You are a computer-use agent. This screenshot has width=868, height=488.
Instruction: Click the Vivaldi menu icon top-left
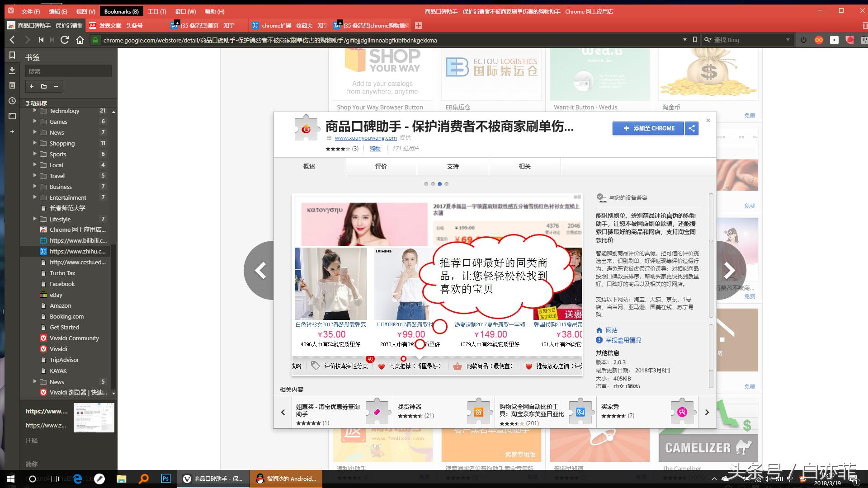point(11,11)
